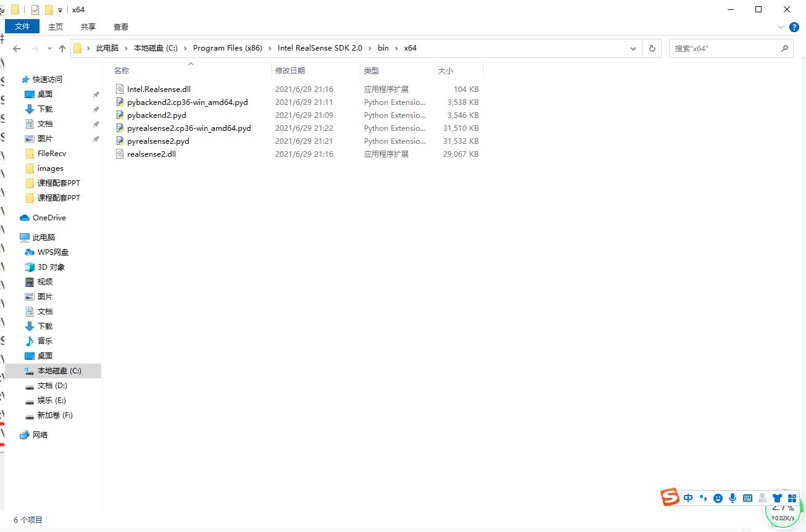Go forward with the right arrow
This screenshot has width=806, height=532.
click(x=35, y=48)
